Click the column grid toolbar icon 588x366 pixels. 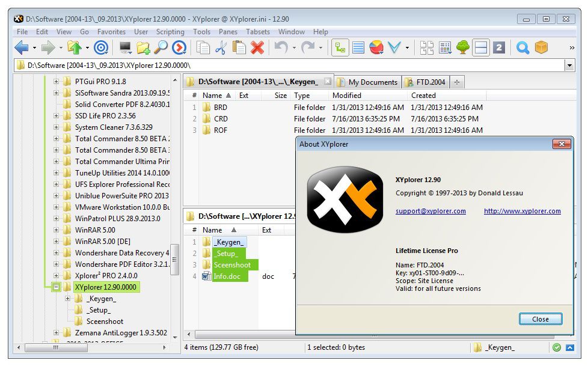tap(445, 47)
